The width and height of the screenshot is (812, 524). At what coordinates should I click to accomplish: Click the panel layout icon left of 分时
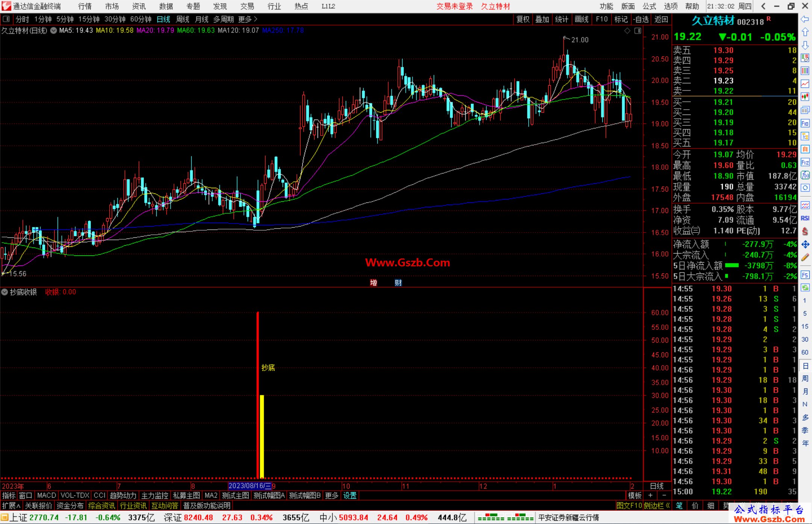click(x=6, y=19)
